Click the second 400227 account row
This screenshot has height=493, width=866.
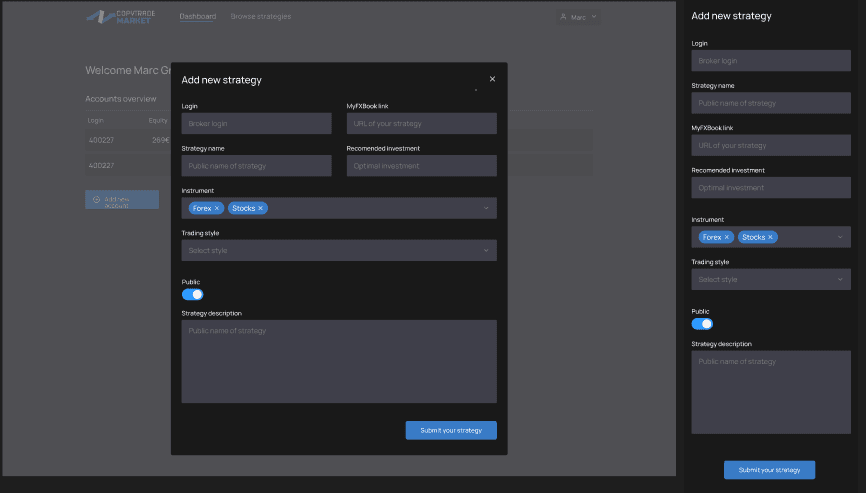pos(128,166)
